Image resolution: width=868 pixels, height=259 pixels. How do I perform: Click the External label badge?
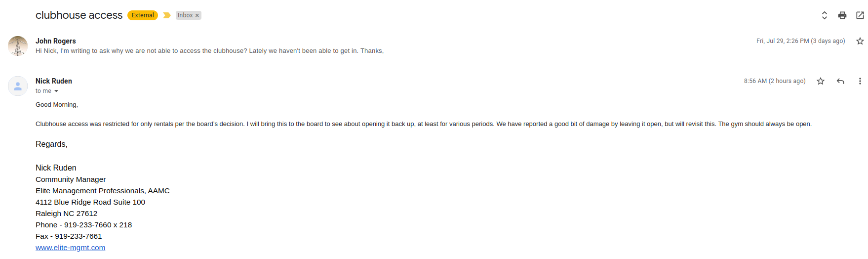pyautogui.click(x=143, y=15)
